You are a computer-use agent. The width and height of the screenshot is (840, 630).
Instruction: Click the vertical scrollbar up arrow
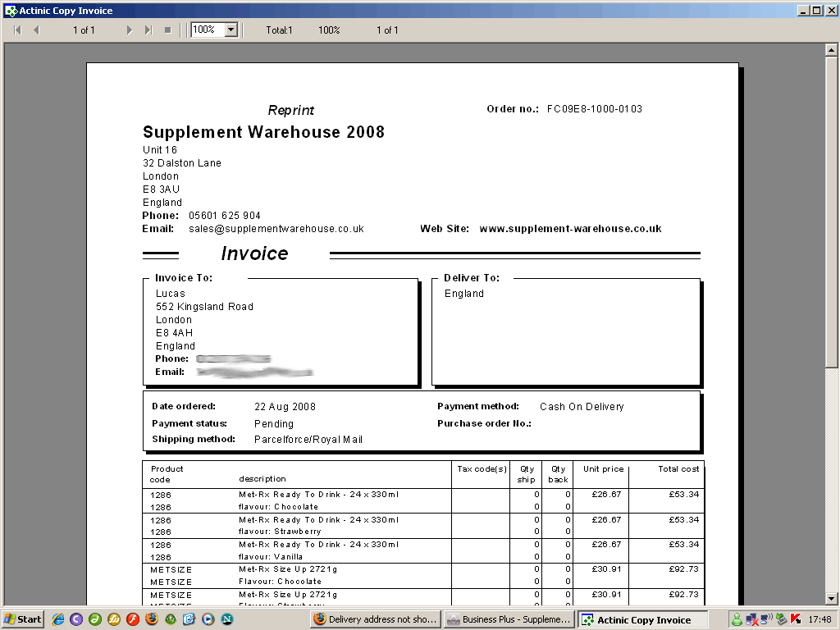pos(830,49)
